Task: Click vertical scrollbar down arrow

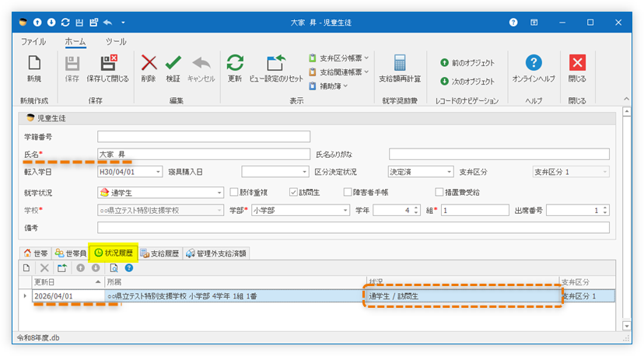Action: 627,326
